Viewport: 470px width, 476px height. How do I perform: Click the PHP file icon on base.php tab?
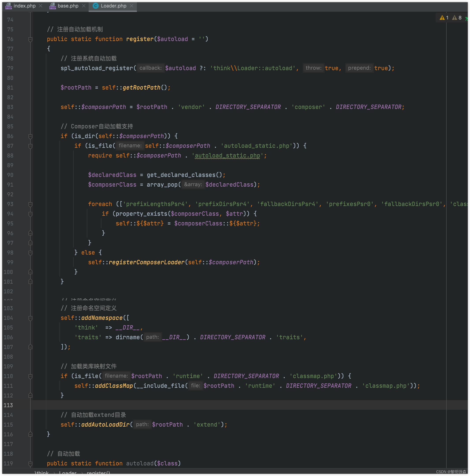(52, 6)
